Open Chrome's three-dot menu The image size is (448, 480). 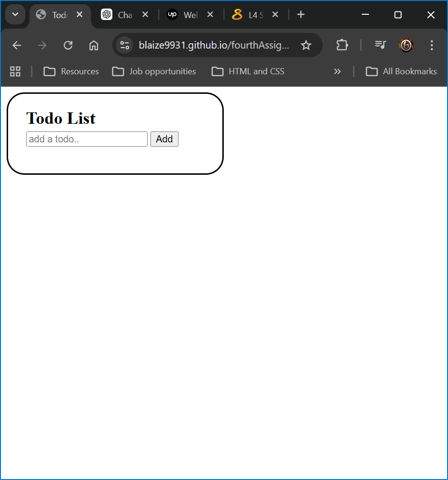(431, 45)
